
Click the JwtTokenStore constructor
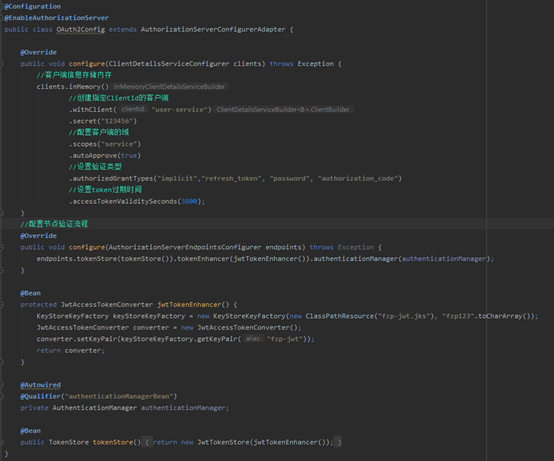coord(223,442)
